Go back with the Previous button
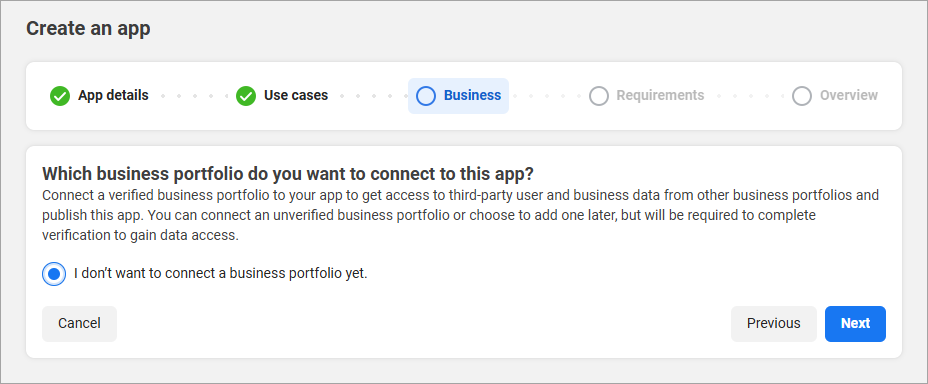 click(774, 324)
